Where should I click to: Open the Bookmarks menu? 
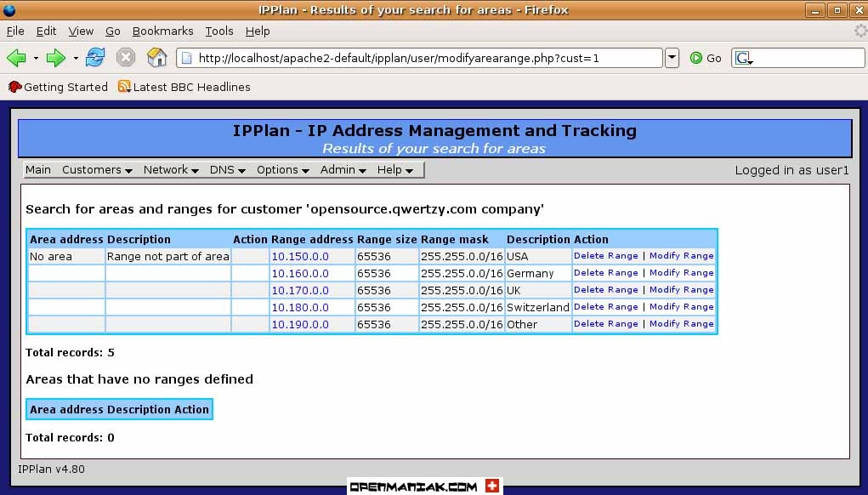point(162,31)
